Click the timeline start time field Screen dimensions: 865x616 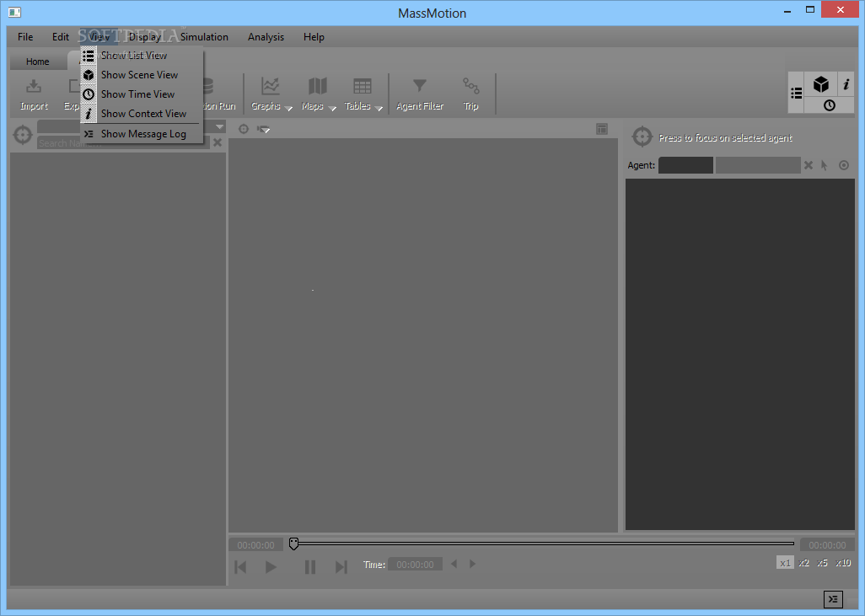256,545
